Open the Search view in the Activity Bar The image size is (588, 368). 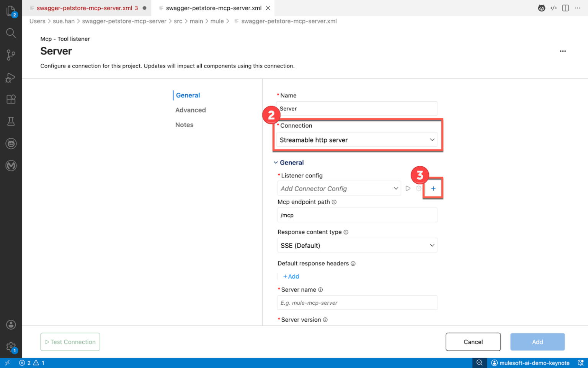pos(11,33)
